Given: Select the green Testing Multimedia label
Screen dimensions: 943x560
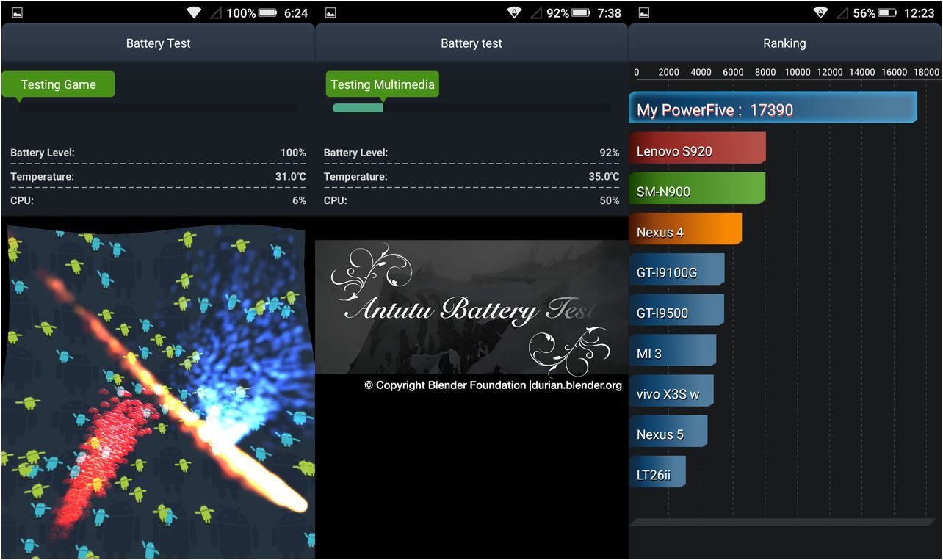Looking at the screenshot, I should 382,84.
